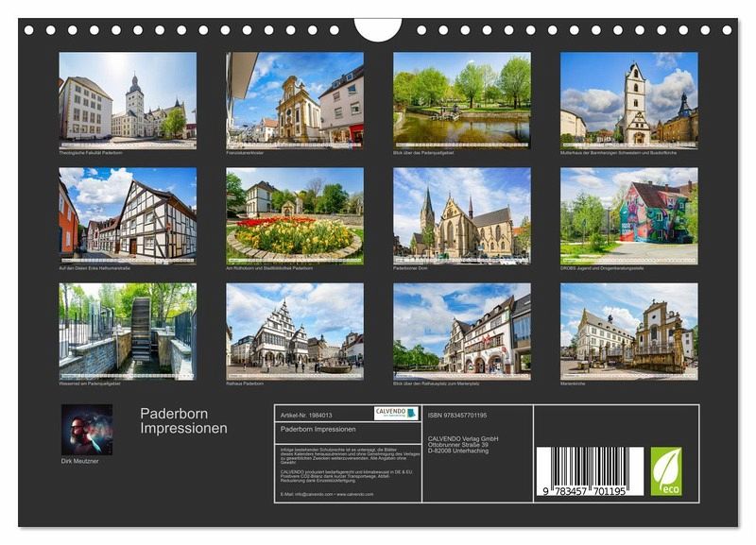Click the barcode number 9 783457 701195
The height and width of the screenshot is (545, 756).
coord(584,491)
